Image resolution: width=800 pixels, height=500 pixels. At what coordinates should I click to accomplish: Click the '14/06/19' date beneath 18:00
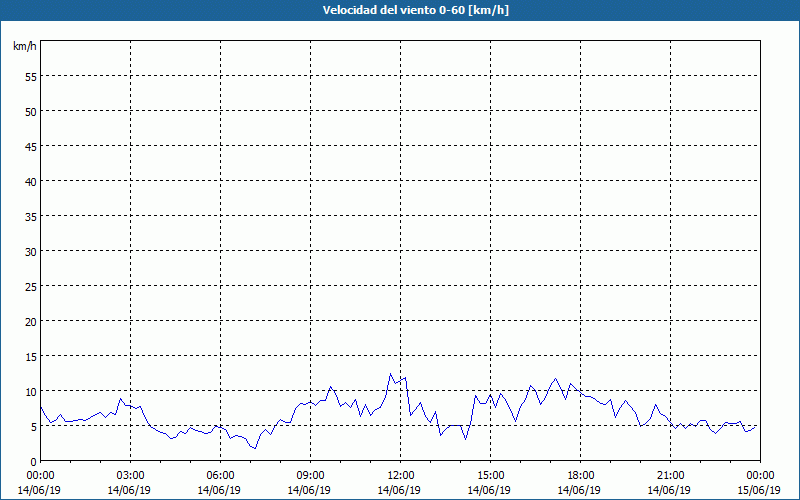click(579, 490)
